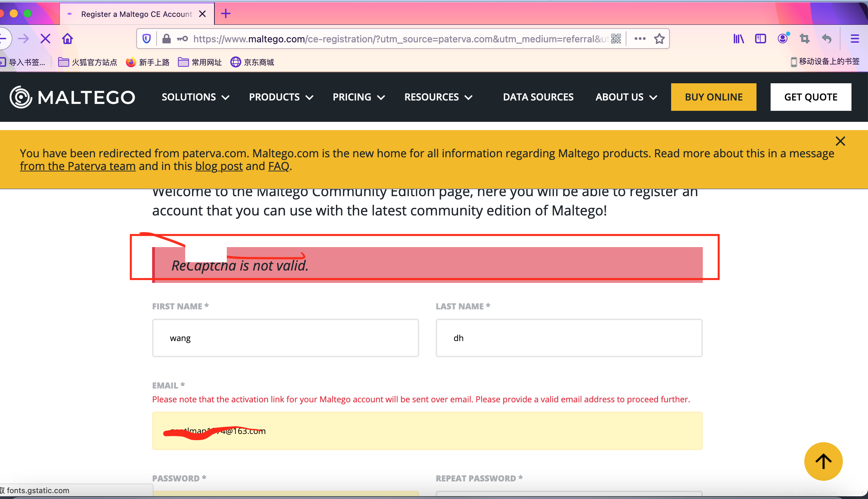Stop page loading with X icon
868x499 pixels.
point(45,39)
